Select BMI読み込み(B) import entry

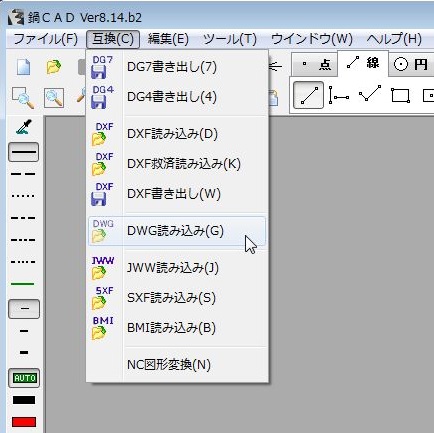click(x=177, y=328)
